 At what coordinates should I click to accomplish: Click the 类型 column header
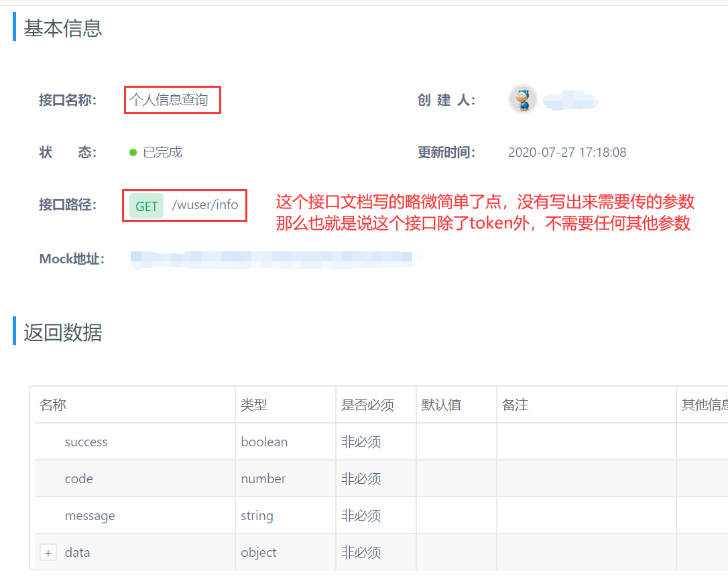coord(253,405)
